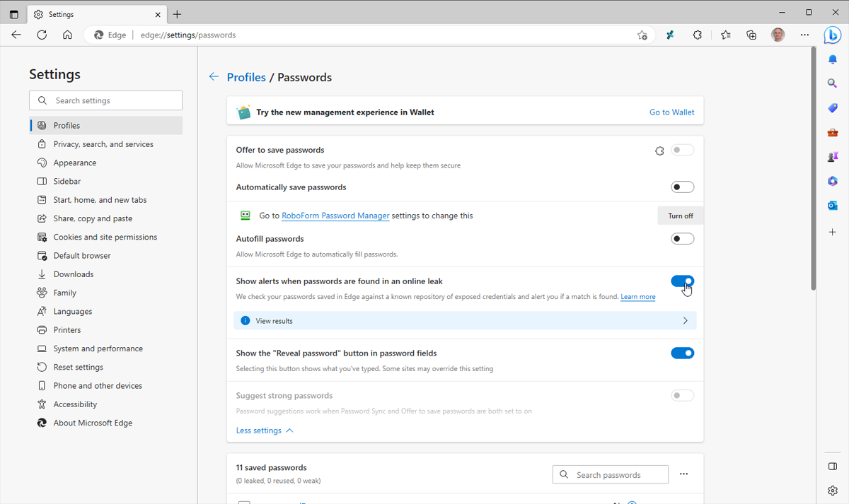
Task: Click the Collections toolbar icon
Action: pyautogui.click(x=751, y=35)
